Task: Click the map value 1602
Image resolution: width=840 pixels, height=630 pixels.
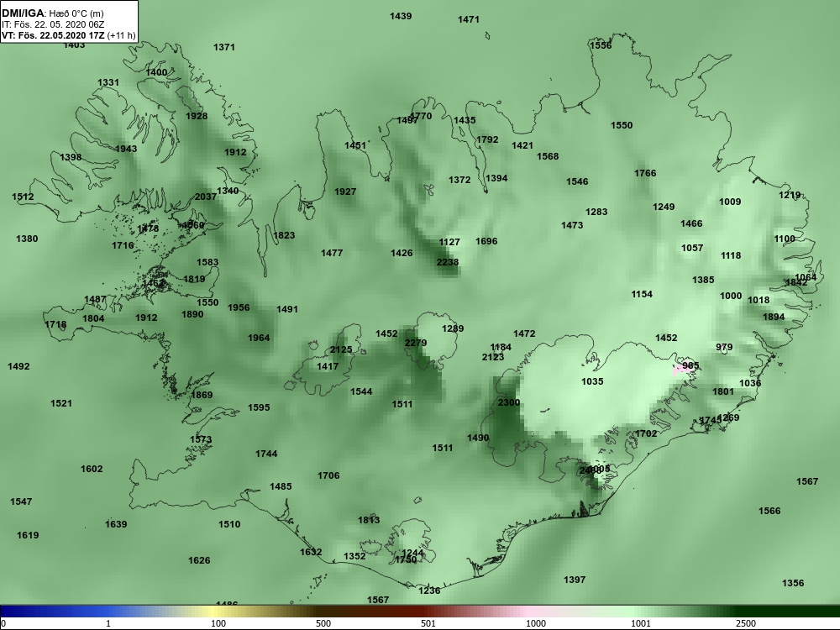Action: click(x=92, y=469)
